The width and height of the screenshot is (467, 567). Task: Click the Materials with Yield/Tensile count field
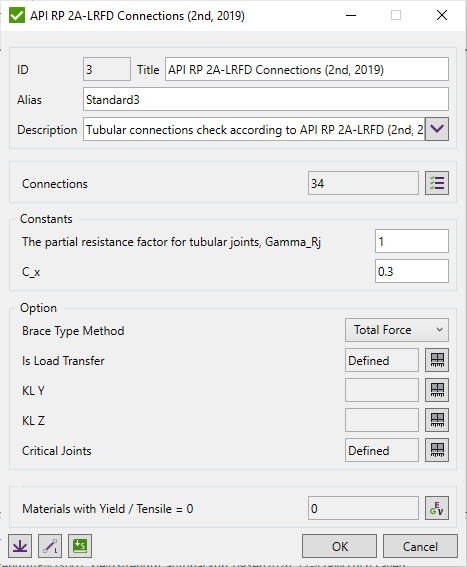(x=363, y=508)
